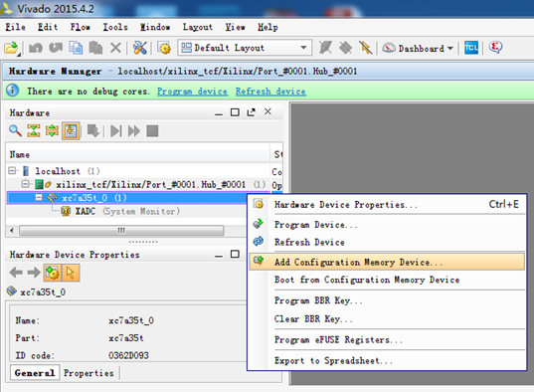Click the Copy icon in toolbar
The width and height of the screenshot is (534, 392).
[76, 48]
